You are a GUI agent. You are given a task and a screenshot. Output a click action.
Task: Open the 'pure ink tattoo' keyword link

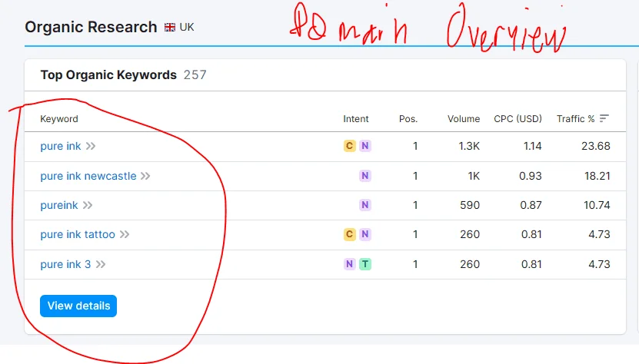pos(78,234)
